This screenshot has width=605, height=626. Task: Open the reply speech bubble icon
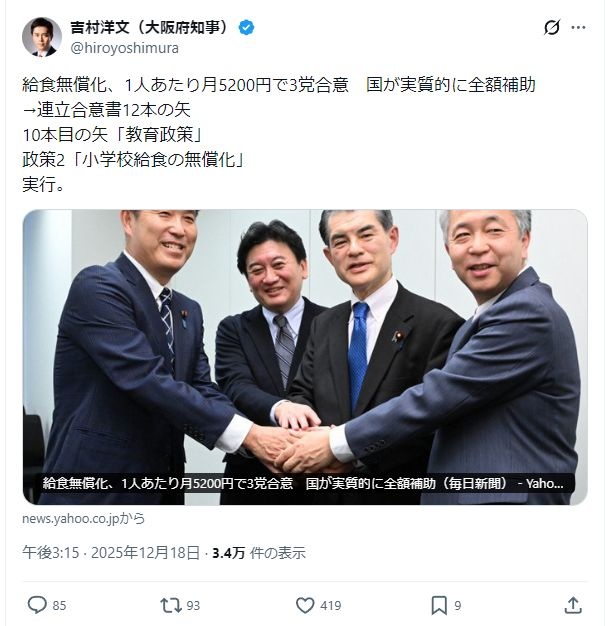(37, 605)
